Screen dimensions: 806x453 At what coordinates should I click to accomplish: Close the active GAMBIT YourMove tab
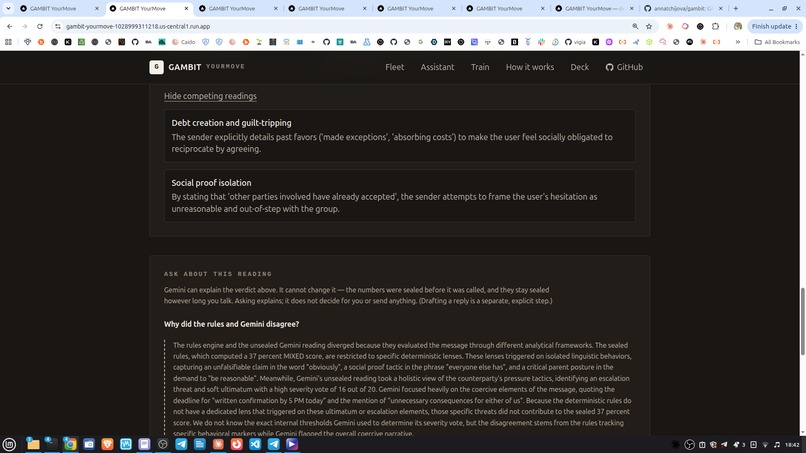tap(186, 8)
